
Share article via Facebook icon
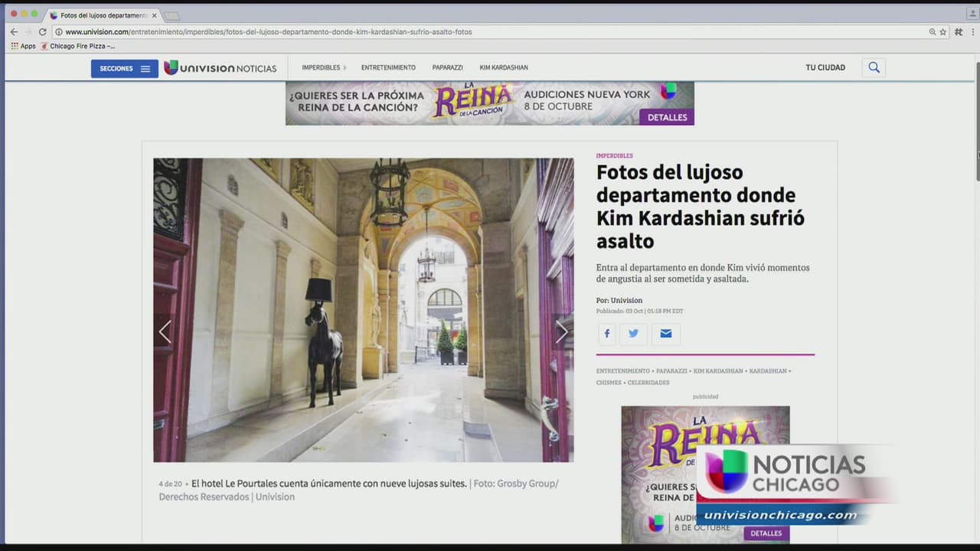coord(607,334)
